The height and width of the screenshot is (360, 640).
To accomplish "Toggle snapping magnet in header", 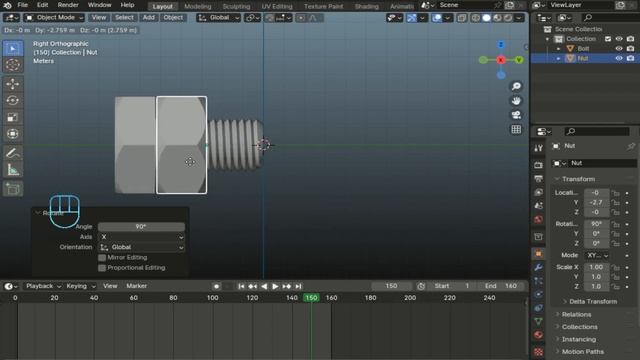I will (x=270, y=18).
